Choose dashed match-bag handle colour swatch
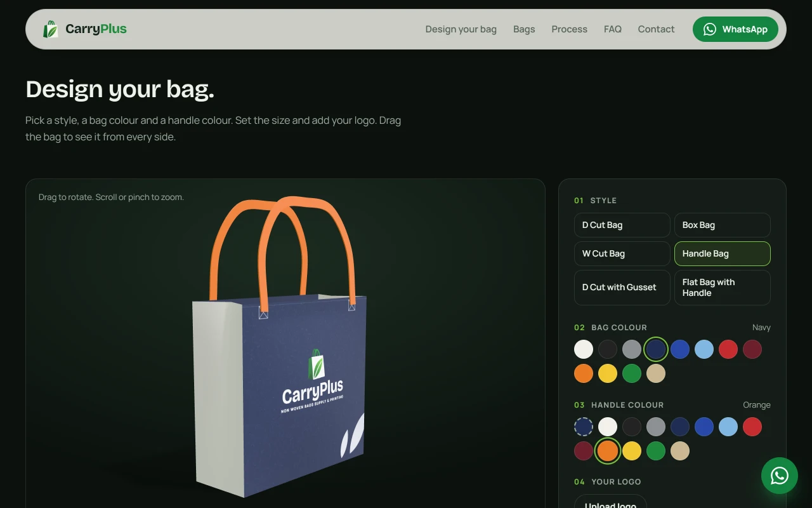812x508 pixels. 584,427
